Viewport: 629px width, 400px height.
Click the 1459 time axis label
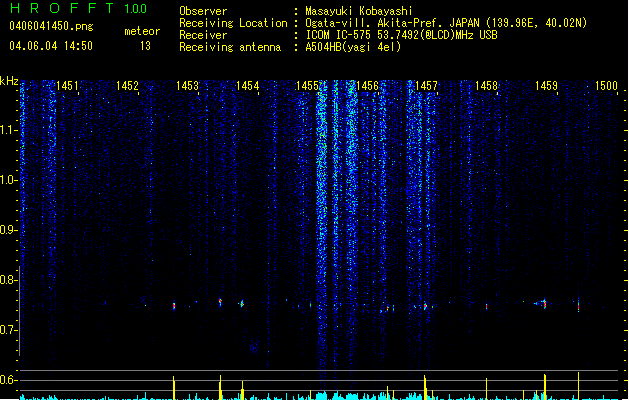coord(546,85)
